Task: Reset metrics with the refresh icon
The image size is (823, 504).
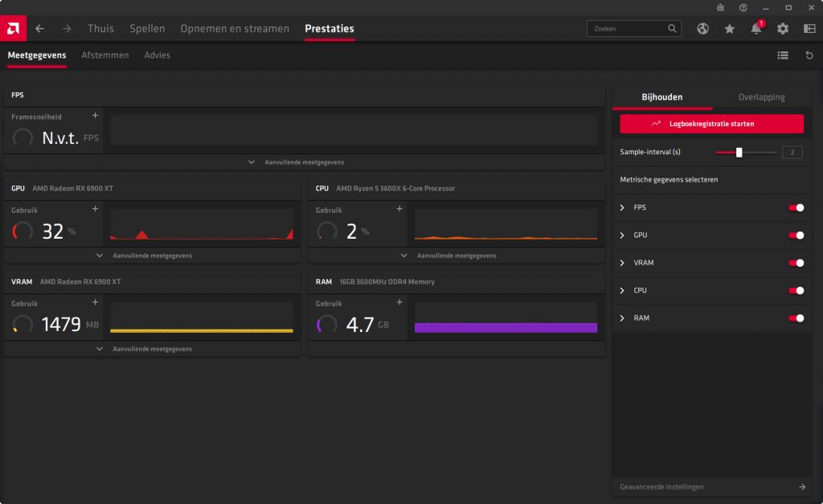Action: (x=809, y=55)
